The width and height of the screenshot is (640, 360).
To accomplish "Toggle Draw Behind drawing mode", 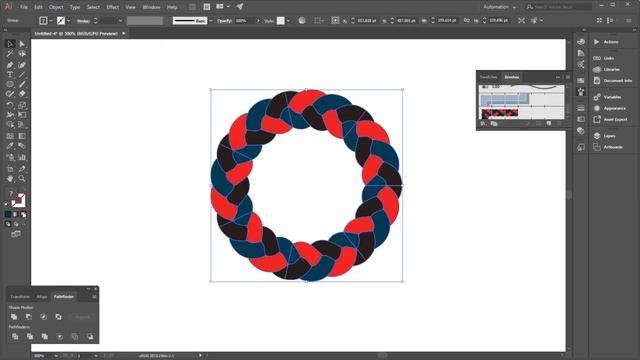I will [16, 224].
